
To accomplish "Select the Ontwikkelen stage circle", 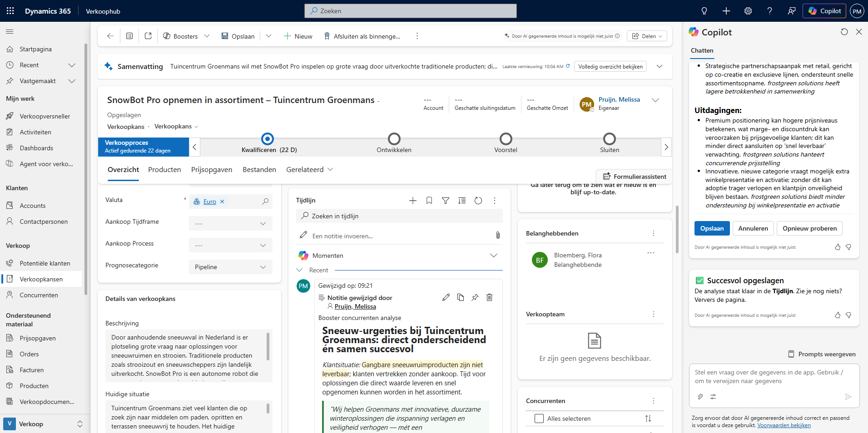I will point(394,139).
